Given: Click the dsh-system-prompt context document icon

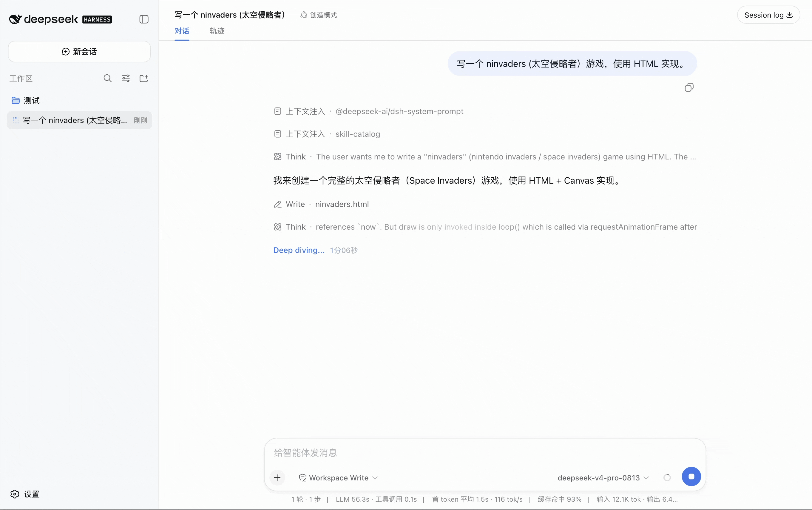Looking at the screenshot, I should (x=278, y=111).
